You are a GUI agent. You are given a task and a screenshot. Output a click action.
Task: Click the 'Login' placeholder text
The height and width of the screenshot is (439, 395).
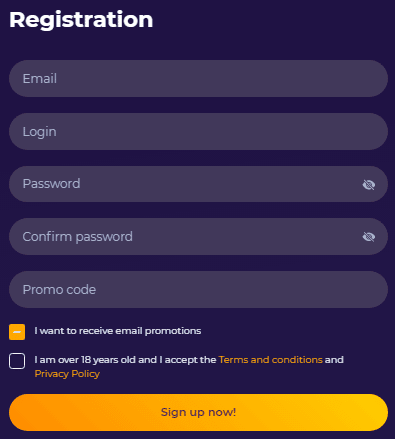point(39,132)
